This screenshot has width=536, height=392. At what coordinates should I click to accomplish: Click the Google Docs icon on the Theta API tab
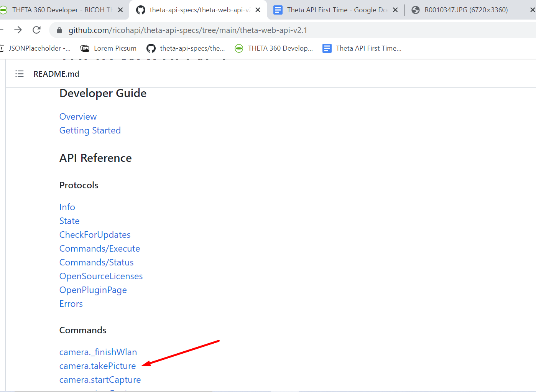pos(278,10)
